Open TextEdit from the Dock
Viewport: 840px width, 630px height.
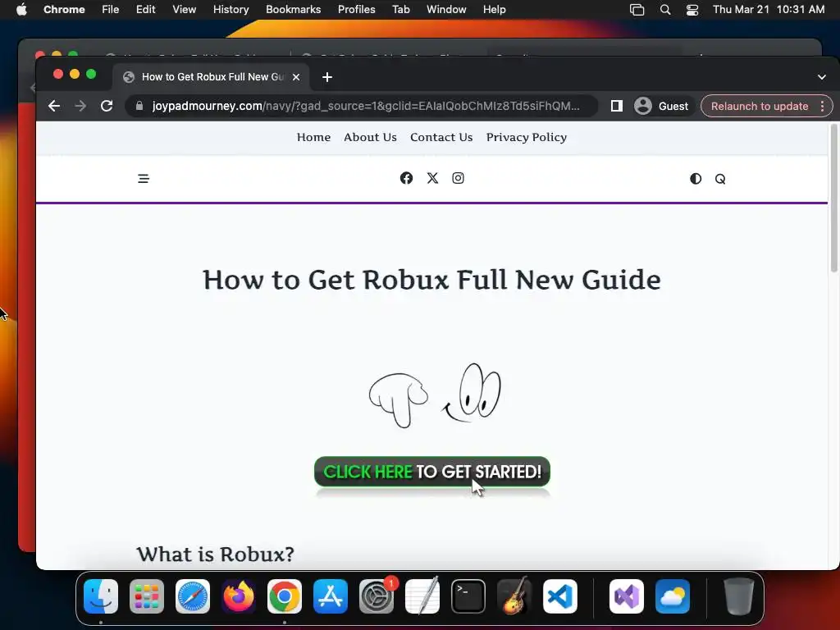click(422, 596)
